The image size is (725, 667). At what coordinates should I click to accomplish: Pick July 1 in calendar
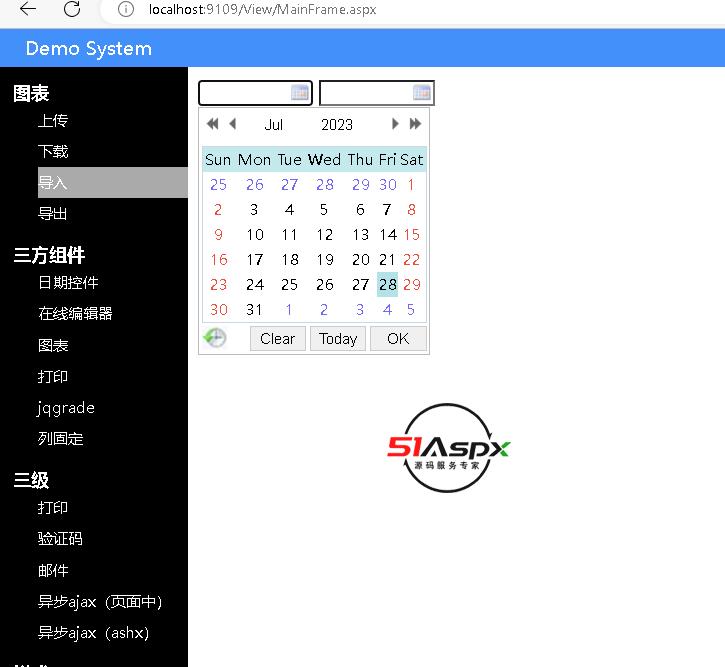click(411, 184)
